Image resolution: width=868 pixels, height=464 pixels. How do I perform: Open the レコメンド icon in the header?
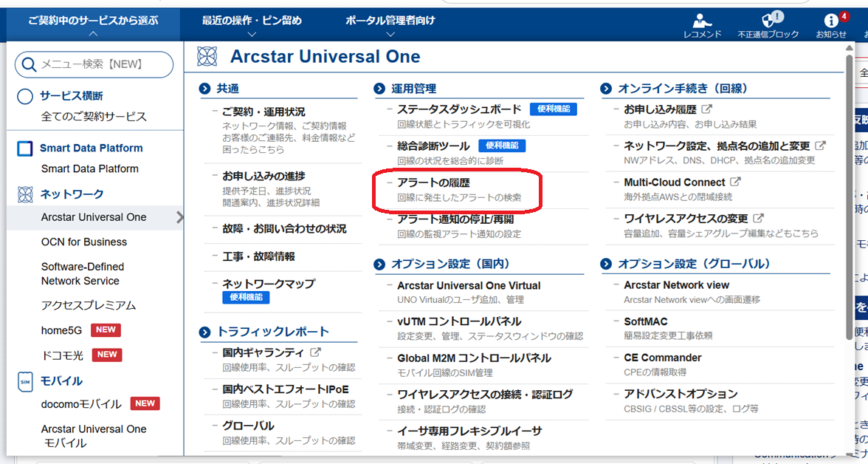[702, 21]
